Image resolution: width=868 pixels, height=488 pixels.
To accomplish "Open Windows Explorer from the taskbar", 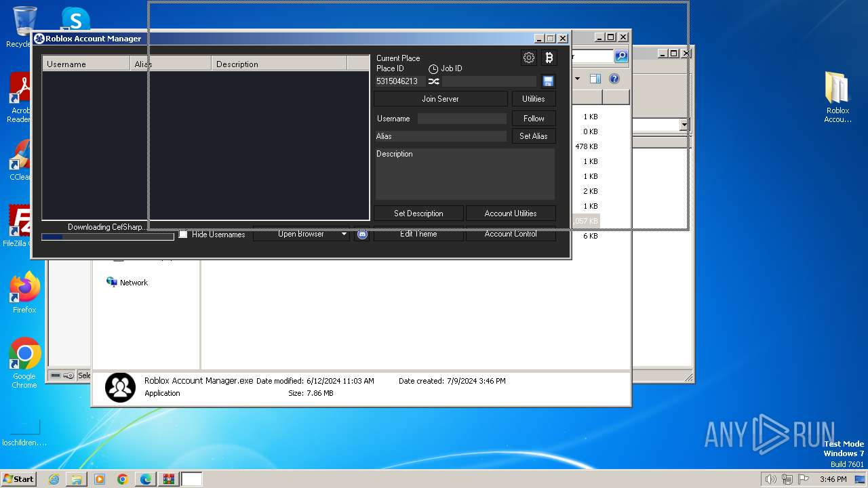I will (77, 479).
